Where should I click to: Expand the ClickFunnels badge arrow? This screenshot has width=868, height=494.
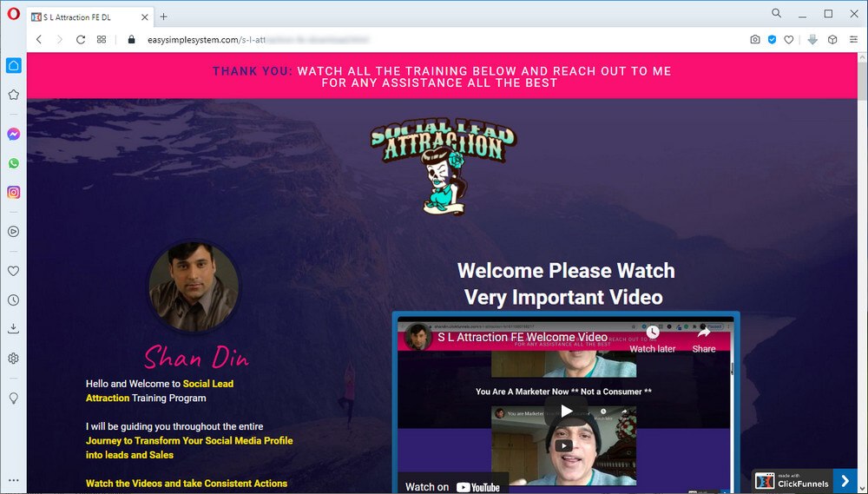(x=845, y=479)
